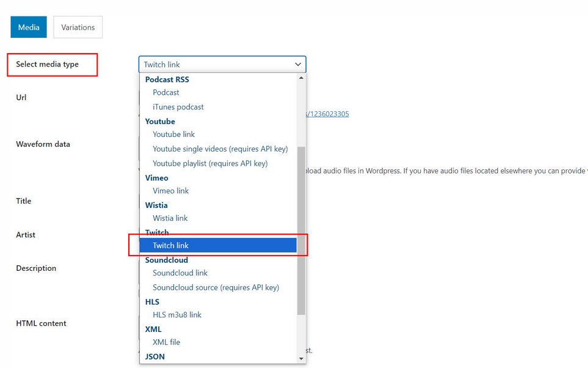This screenshot has height=368, width=588.
Task: Click the XML group heading
Action: coord(153,329)
